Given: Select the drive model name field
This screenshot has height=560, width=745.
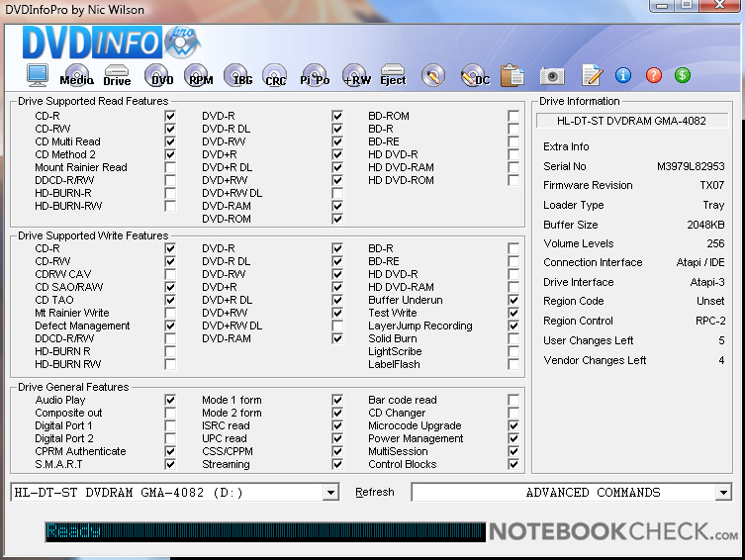Looking at the screenshot, I should (x=632, y=121).
